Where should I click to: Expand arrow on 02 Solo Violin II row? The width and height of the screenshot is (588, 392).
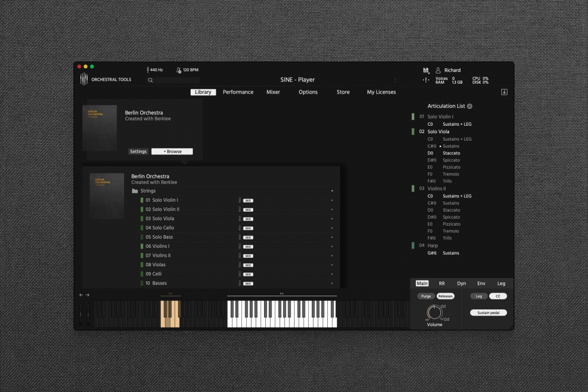(x=332, y=209)
